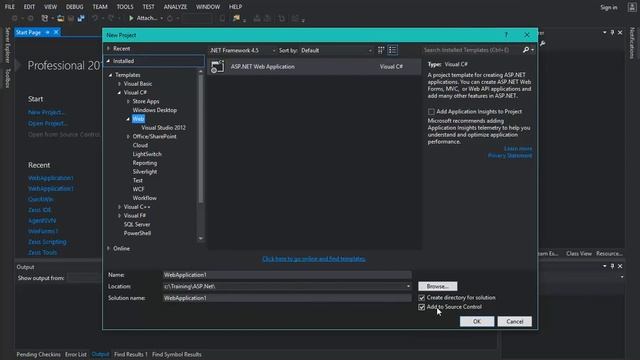The height and width of the screenshot is (360, 640).
Task: Expand the Visual F# node
Action: [x=120, y=216]
